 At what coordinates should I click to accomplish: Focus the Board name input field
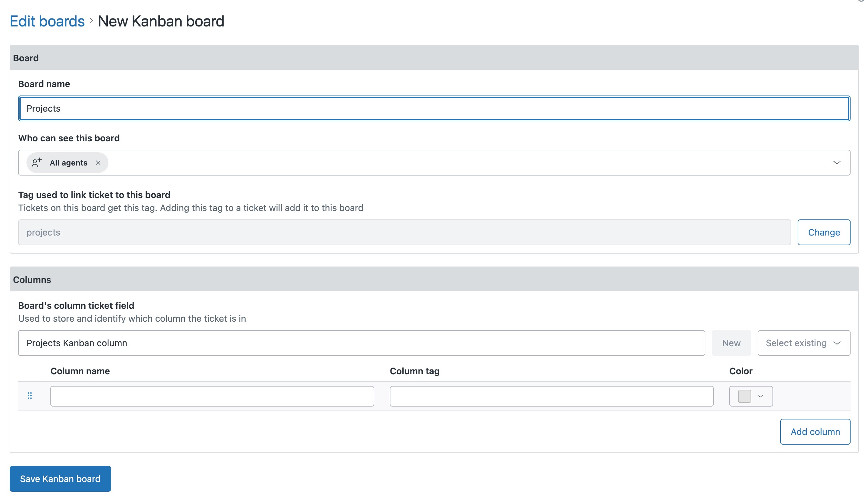click(434, 108)
